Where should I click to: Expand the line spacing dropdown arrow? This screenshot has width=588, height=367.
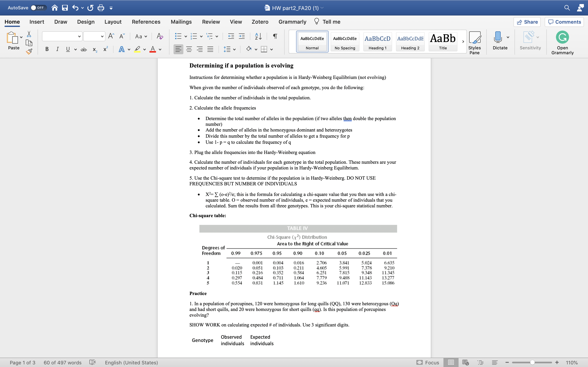(234, 50)
